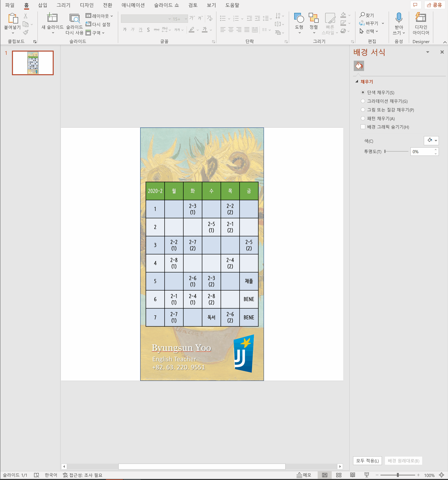Click the bullets list icon
This screenshot has width=448, height=480.
[x=223, y=18]
